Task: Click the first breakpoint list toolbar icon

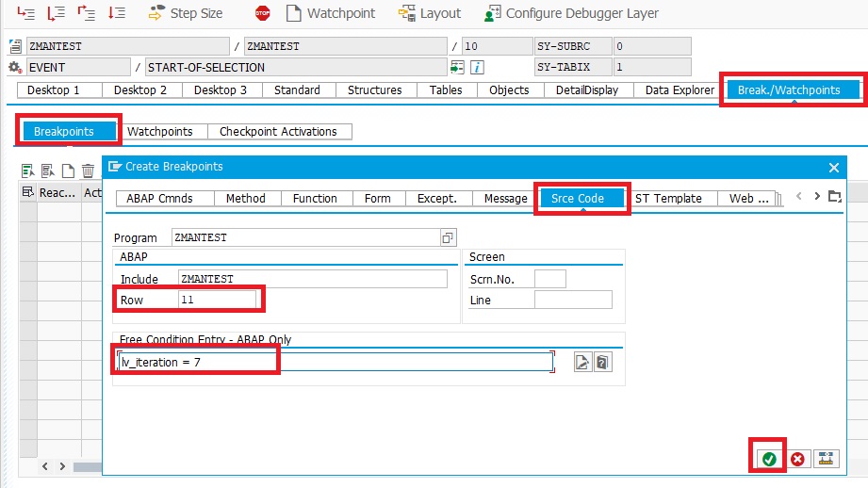Action: pyautogui.click(x=27, y=171)
